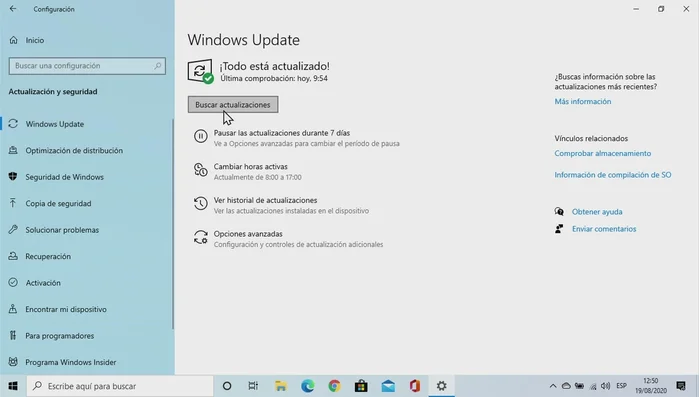
Task: Open Microsoft Store from taskbar
Action: [361, 386]
